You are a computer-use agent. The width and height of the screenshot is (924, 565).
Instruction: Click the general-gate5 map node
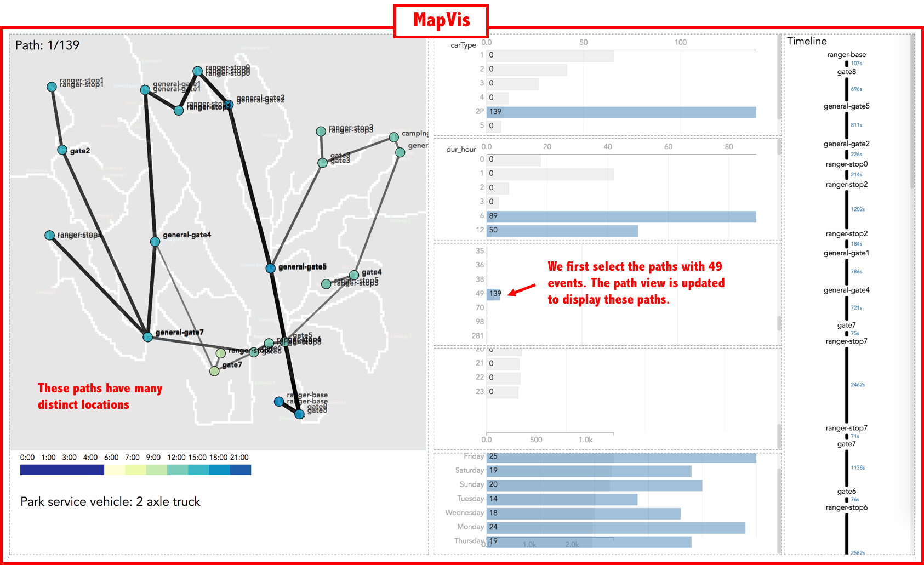(x=271, y=268)
